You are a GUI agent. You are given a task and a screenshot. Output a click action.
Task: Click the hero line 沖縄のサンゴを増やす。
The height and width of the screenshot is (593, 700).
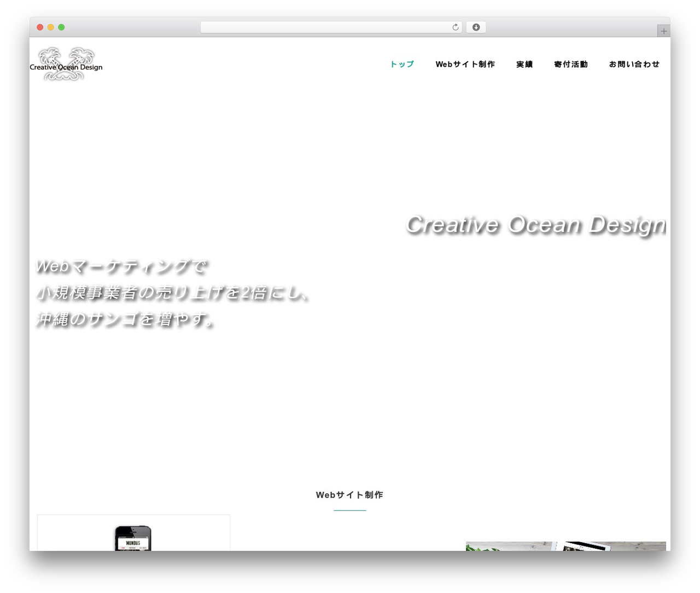click(125, 319)
